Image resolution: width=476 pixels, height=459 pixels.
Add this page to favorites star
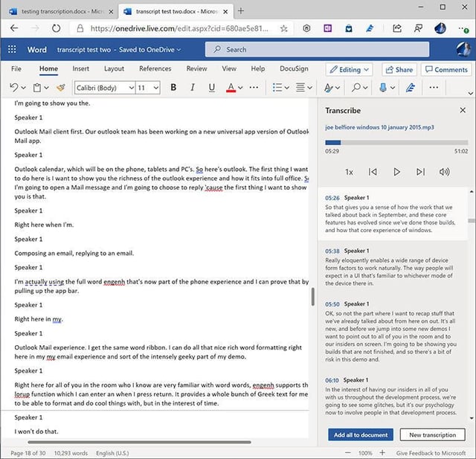(283, 28)
